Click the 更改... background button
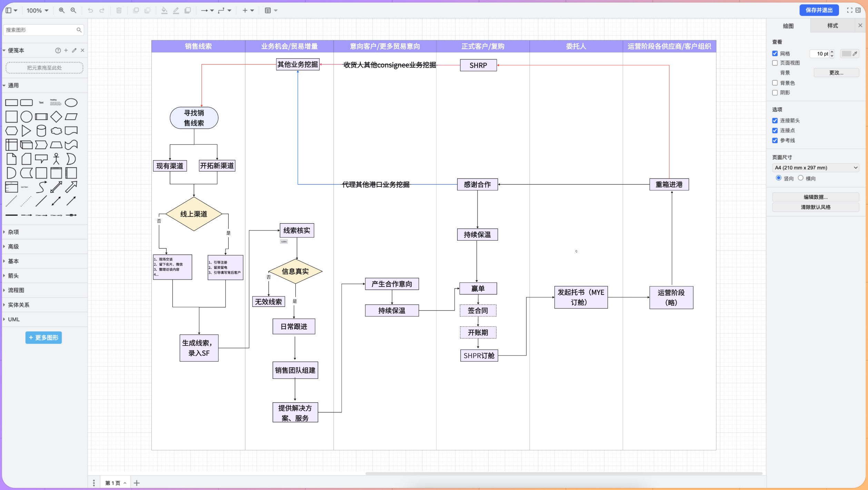 click(x=836, y=73)
